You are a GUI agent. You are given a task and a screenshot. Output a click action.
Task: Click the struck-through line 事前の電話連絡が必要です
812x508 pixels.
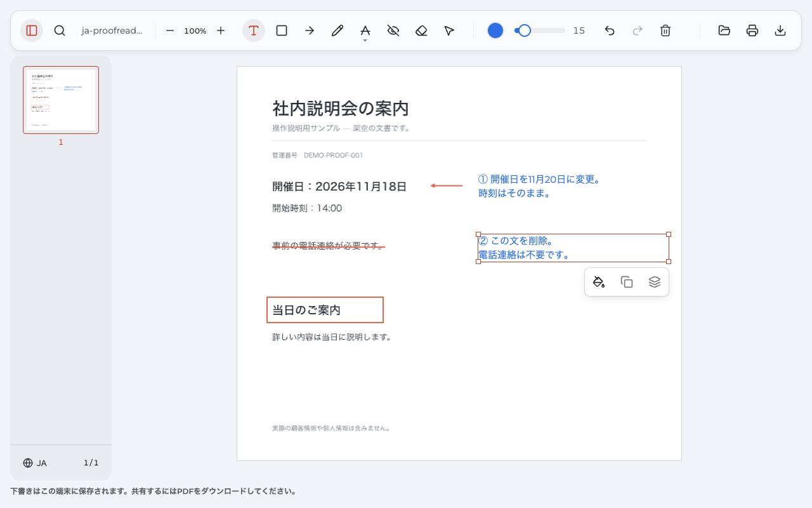[x=329, y=246]
